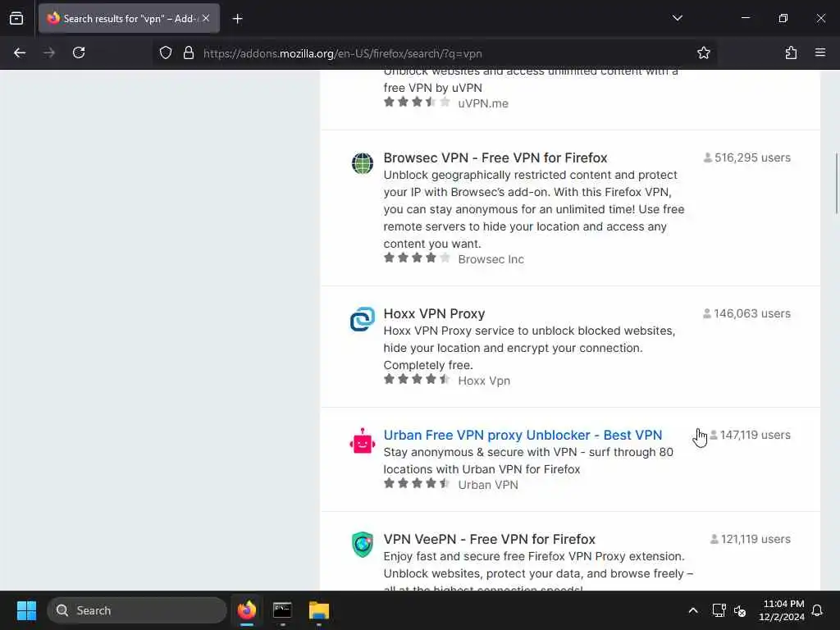Viewport: 840px width, 630px height.
Task: Click the forward navigation arrow
Action: click(x=49, y=52)
